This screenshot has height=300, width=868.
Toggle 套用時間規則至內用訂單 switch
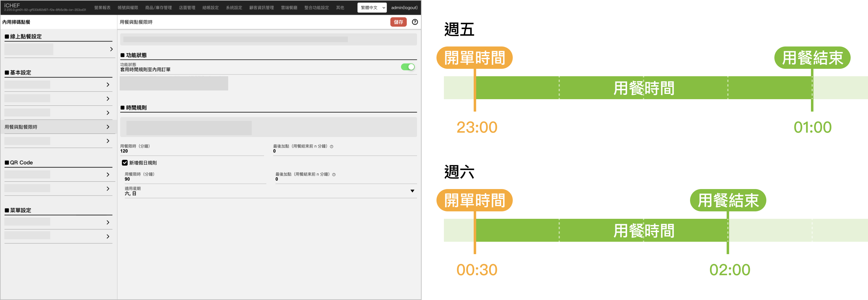(x=407, y=67)
